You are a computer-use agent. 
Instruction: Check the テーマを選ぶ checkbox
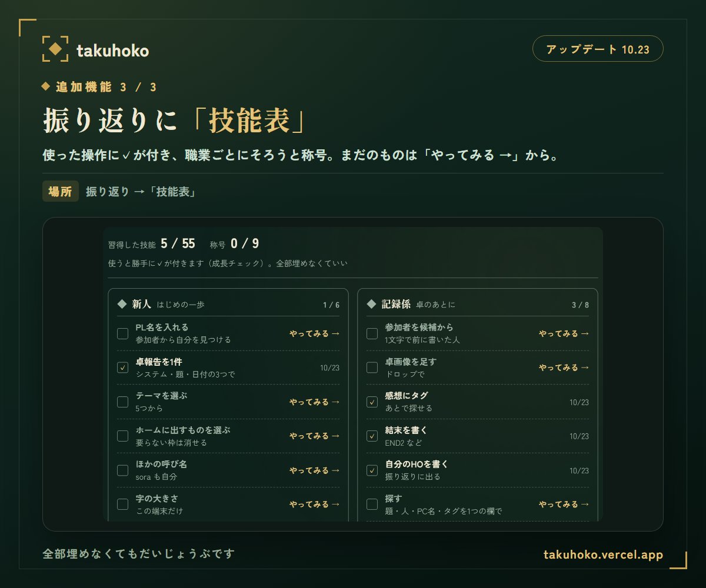(x=122, y=402)
